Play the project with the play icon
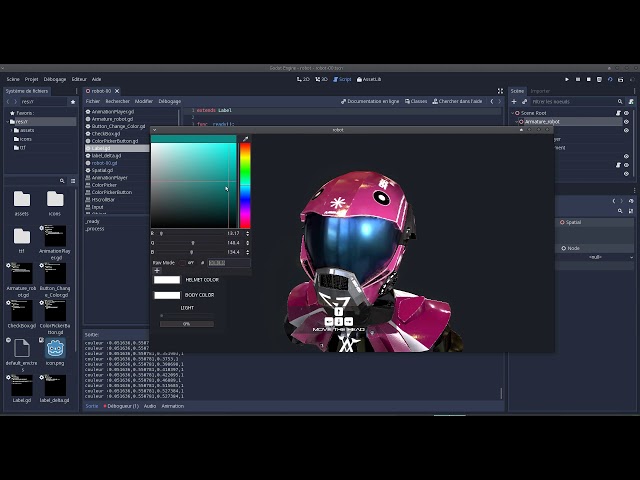 [x=567, y=80]
